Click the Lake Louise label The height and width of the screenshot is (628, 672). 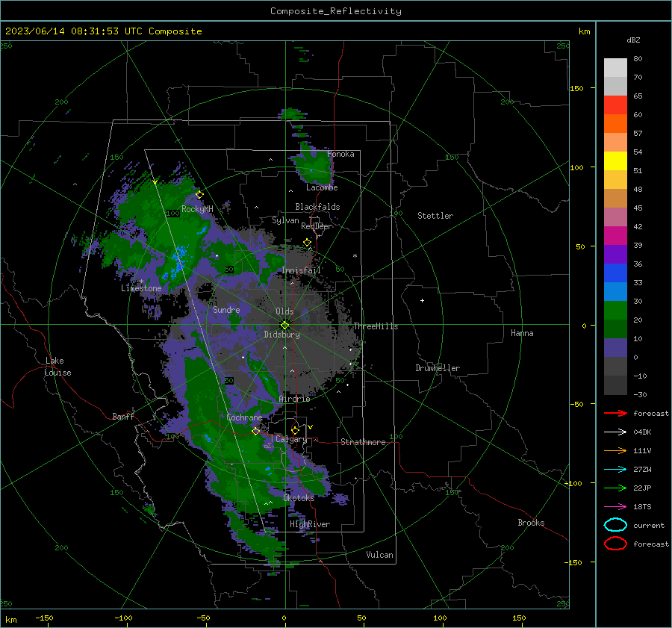(x=57, y=367)
